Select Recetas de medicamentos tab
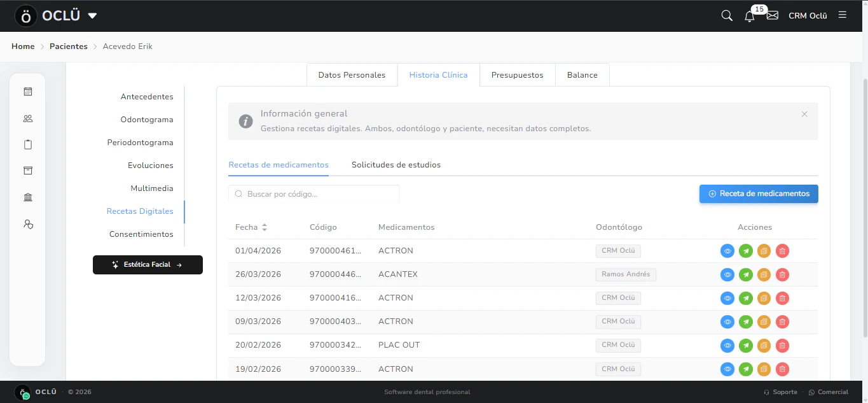This screenshot has width=868, height=403. point(279,165)
